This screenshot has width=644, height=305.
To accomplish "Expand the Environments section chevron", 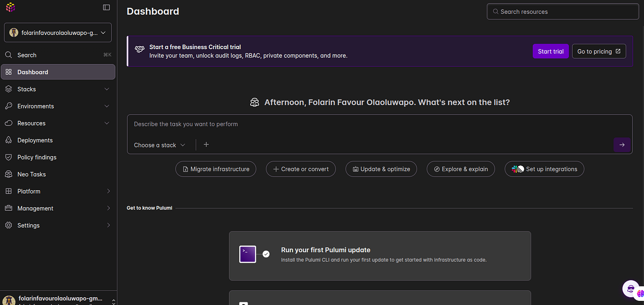I will click(x=107, y=106).
